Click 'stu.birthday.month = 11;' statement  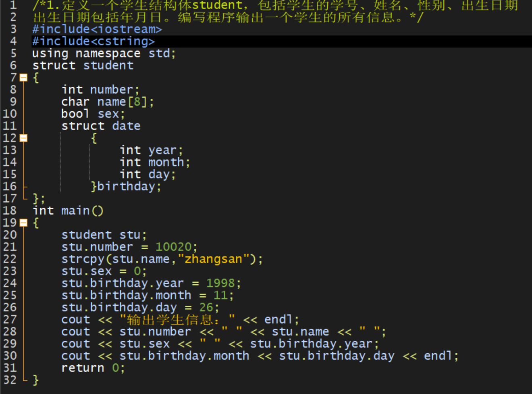148,295
